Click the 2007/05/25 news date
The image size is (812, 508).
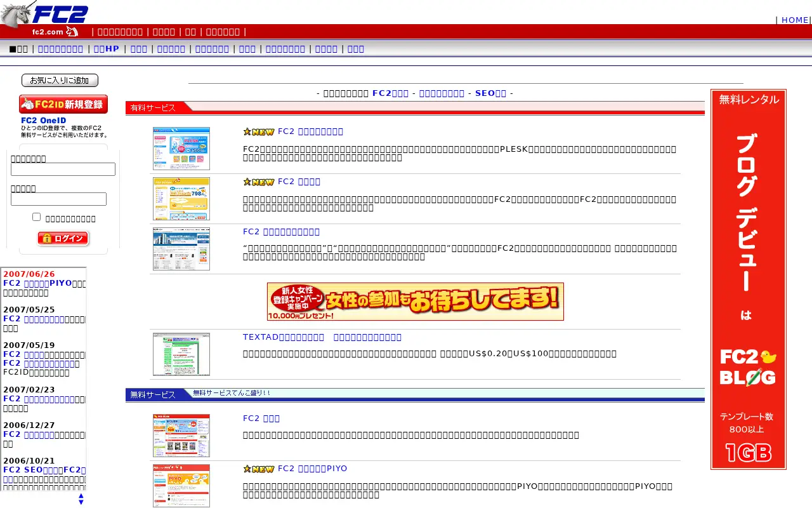pos(29,310)
